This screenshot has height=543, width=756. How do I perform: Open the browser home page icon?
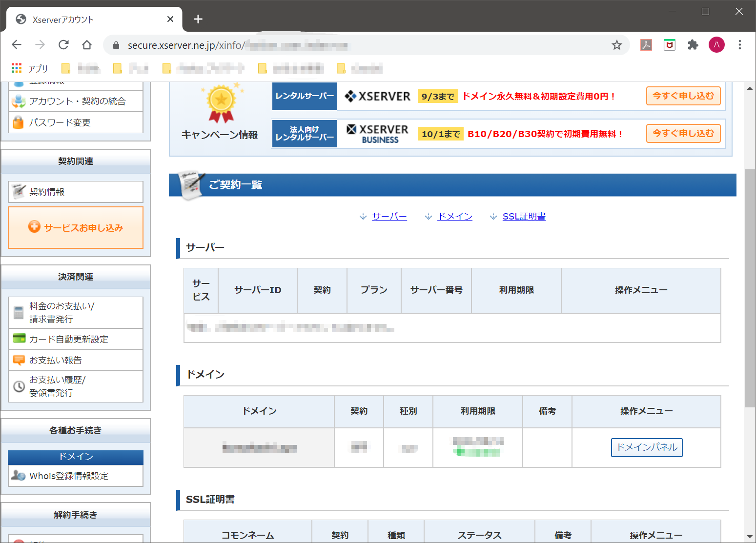click(x=87, y=45)
